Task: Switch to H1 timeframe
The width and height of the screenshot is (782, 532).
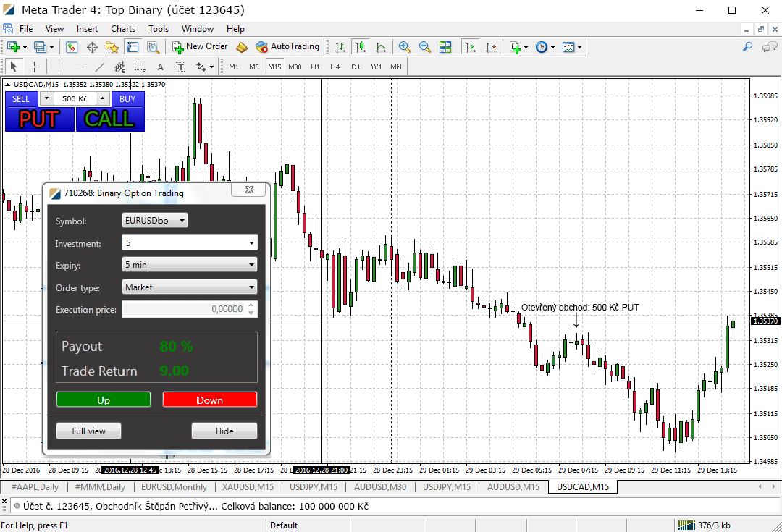Action: click(315, 67)
